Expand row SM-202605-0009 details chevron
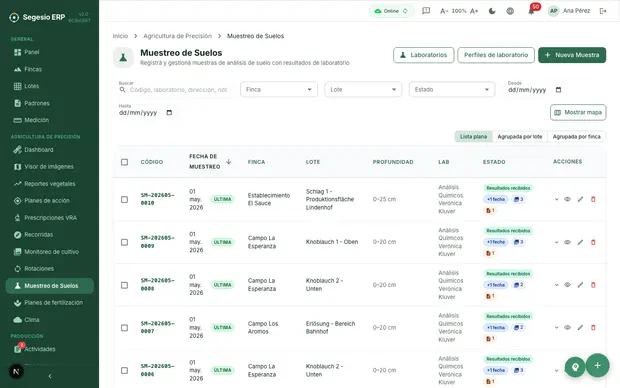The height and width of the screenshot is (388, 620). (x=556, y=242)
